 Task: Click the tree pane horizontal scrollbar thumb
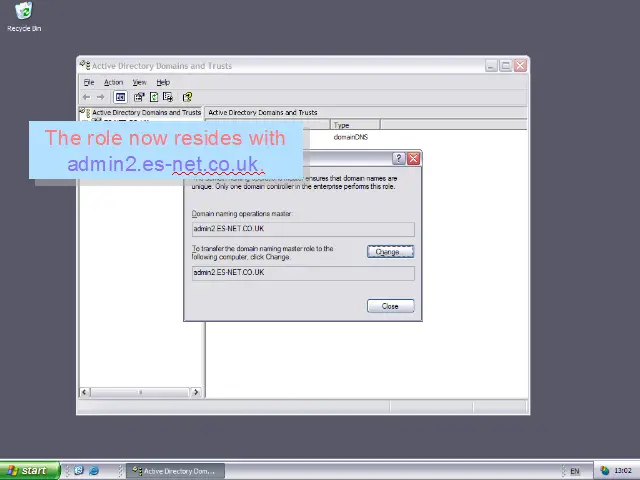click(x=140, y=392)
